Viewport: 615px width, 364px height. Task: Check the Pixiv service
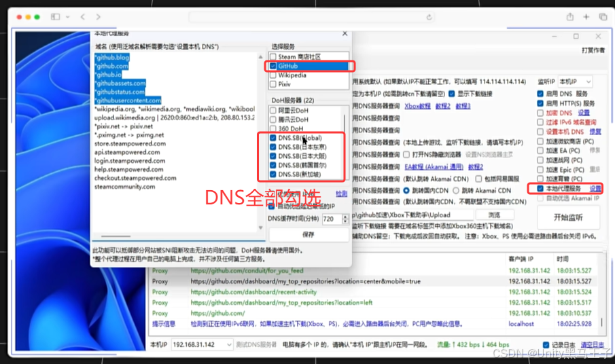[x=273, y=84]
